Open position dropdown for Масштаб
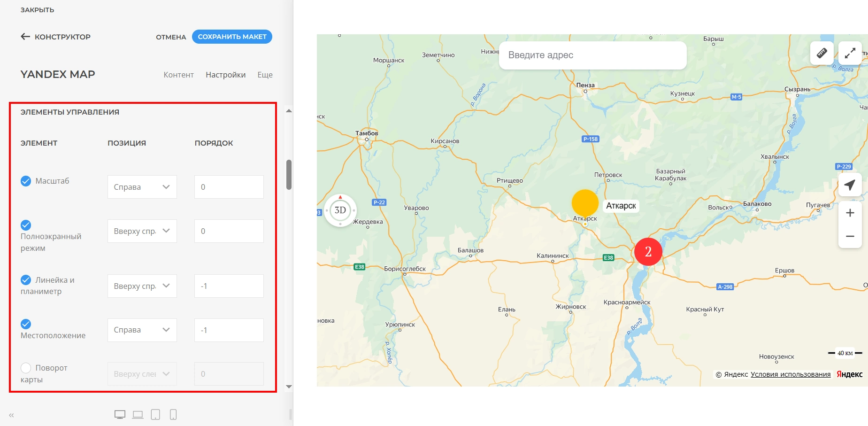This screenshot has width=868, height=426. coord(142,187)
